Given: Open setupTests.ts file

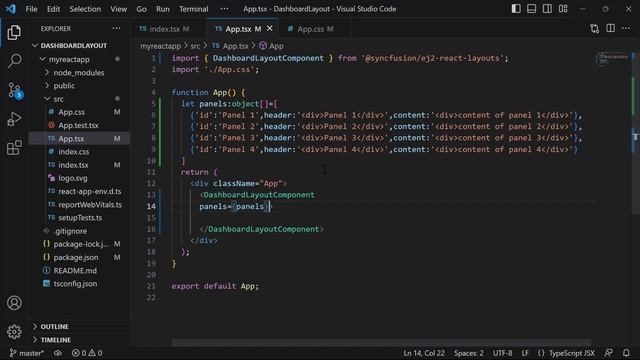Looking at the screenshot, I should pos(80,218).
